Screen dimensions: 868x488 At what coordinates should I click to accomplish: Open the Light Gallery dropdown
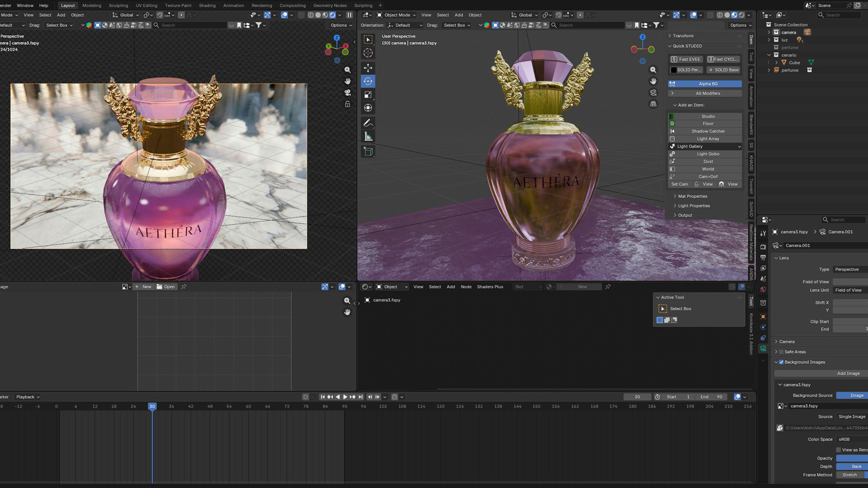[x=705, y=146]
